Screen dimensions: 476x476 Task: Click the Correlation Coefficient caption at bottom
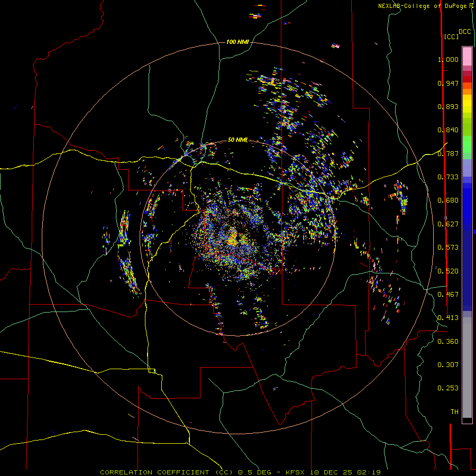(x=241, y=472)
